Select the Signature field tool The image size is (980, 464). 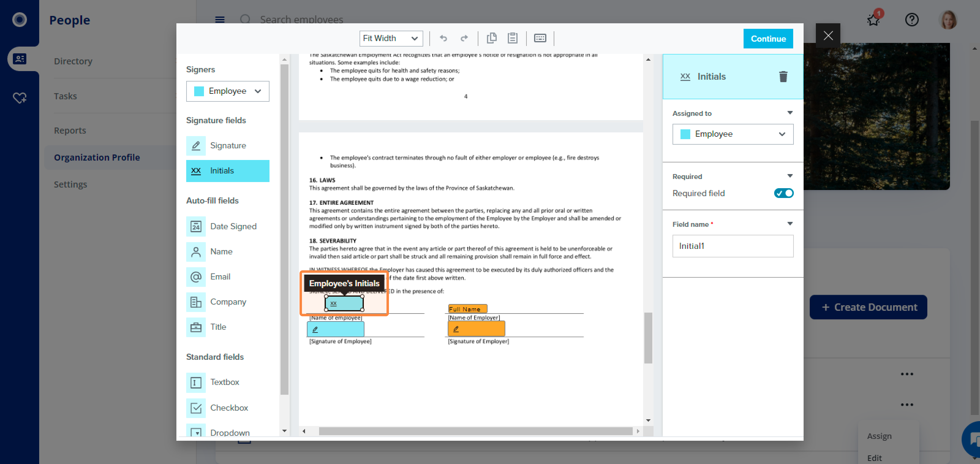pyautogui.click(x=228, y=145)
